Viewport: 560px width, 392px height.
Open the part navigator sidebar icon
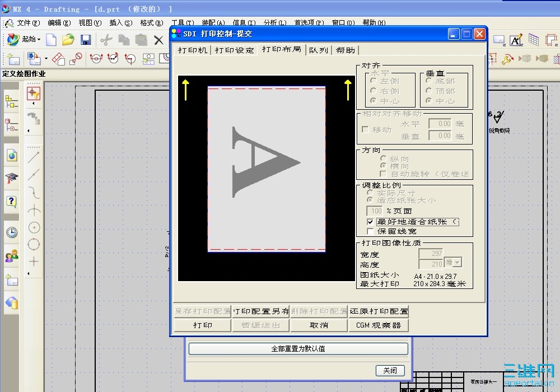[11, 125]
